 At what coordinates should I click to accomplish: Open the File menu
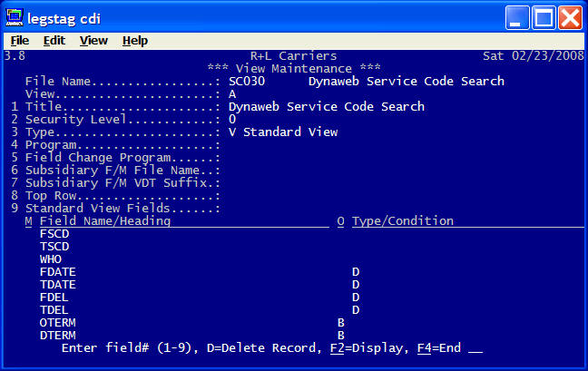point(19,41)
